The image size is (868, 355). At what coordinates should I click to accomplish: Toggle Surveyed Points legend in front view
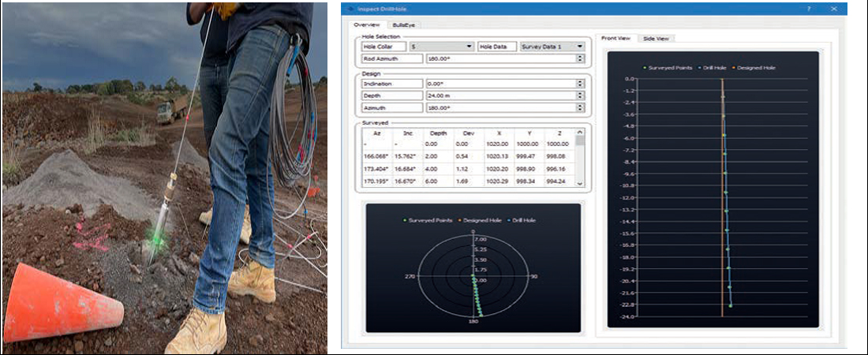[669, 68]
